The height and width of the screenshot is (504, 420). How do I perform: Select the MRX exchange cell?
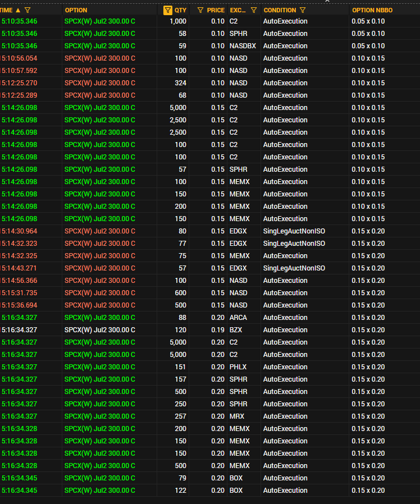pos(237,416)
